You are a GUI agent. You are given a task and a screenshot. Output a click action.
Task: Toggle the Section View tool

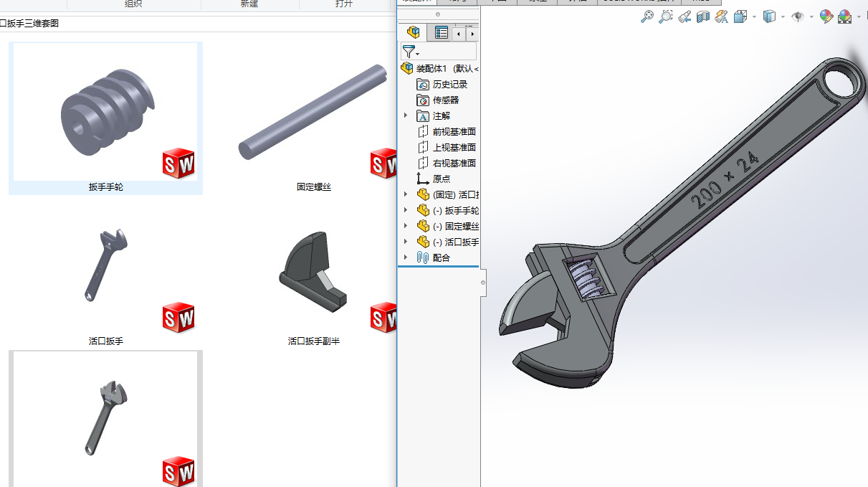click(x=703, y=16)
